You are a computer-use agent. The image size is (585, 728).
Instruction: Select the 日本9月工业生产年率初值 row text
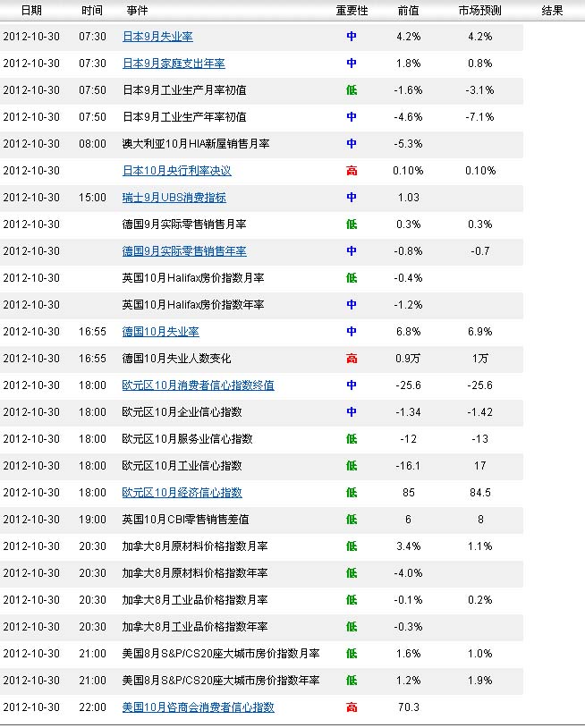tap(184, 117)
